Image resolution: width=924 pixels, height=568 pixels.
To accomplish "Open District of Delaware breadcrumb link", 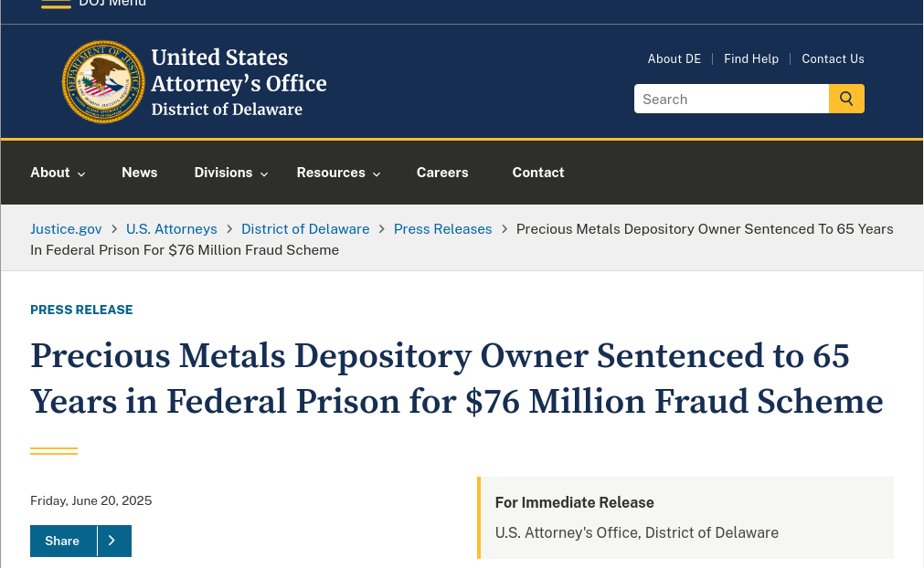I will [305, 229].
